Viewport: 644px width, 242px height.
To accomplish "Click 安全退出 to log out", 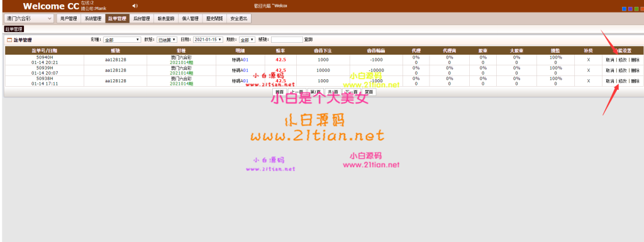I will 238,18.
